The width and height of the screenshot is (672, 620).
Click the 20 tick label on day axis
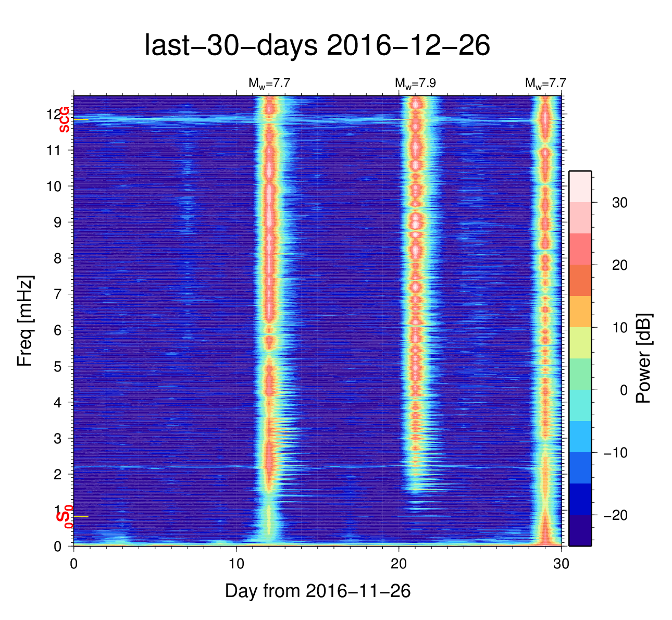(399, 564)
